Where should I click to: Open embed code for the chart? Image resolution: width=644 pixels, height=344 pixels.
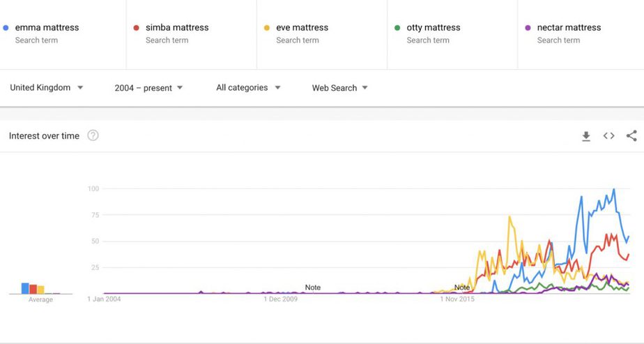click(x=608, y=135)
